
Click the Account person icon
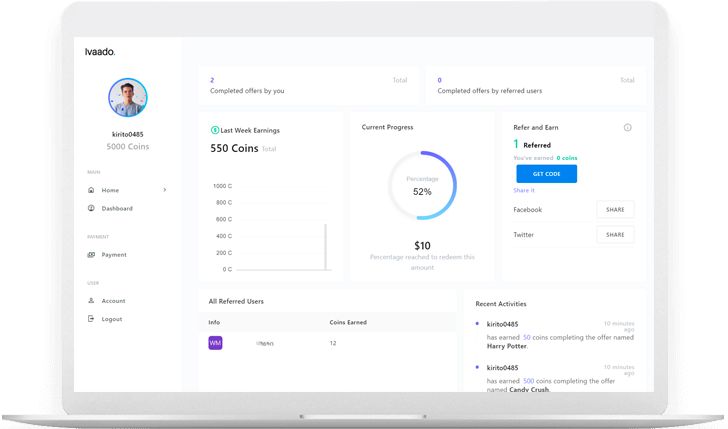point(91,301)
